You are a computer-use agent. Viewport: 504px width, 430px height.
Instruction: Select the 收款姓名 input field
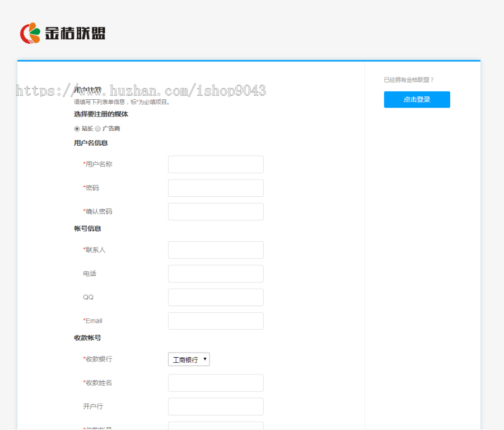[216, 383]
